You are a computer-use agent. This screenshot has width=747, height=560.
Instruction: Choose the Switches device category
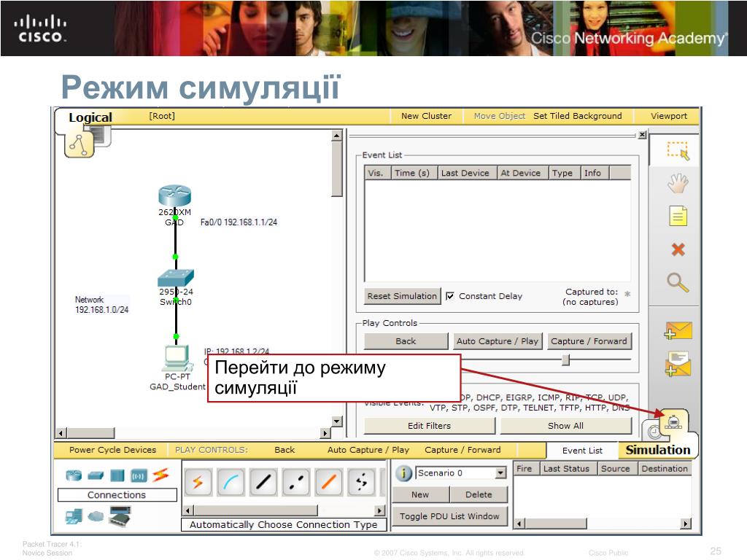coord(96,475)
